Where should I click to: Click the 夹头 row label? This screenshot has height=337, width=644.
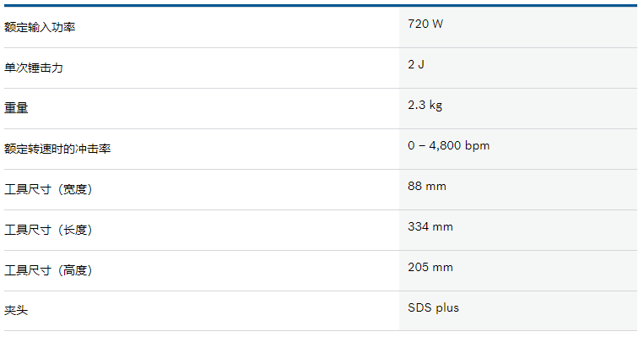(x=16, y=310)
